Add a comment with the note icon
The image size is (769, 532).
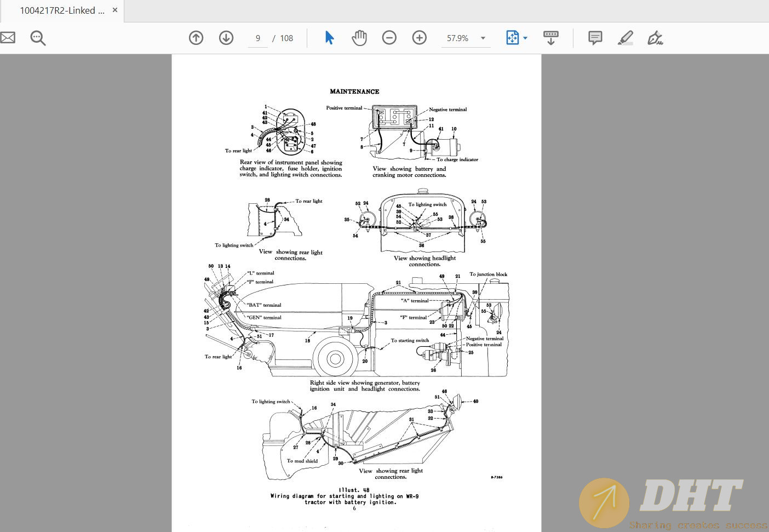(595, 38)
